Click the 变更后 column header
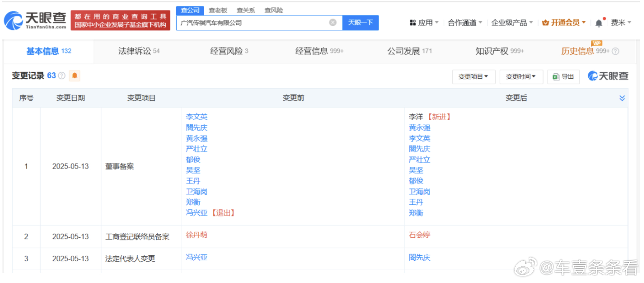This screenshot has height=283, width=644. tap(516, 98)
